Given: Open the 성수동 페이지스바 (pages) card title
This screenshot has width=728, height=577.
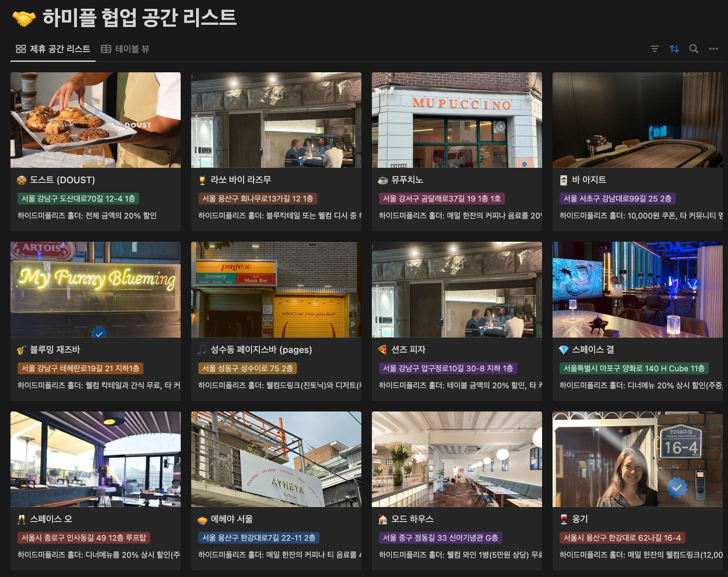Looking at the screenshot, I should [261, 350].
